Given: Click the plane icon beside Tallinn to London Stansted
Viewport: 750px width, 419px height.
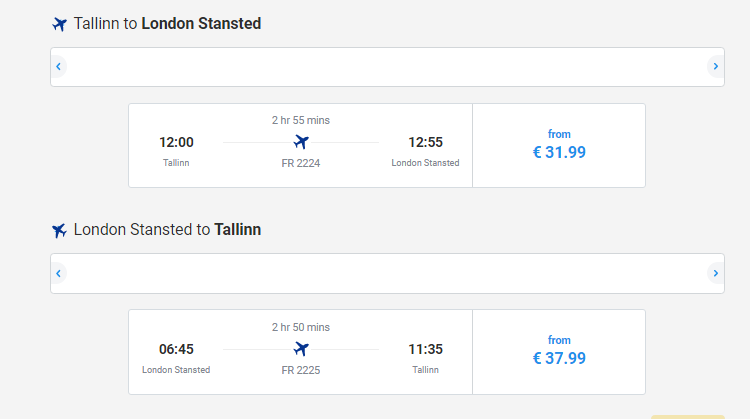Looking at the screenshot, I should coord(59,24).
